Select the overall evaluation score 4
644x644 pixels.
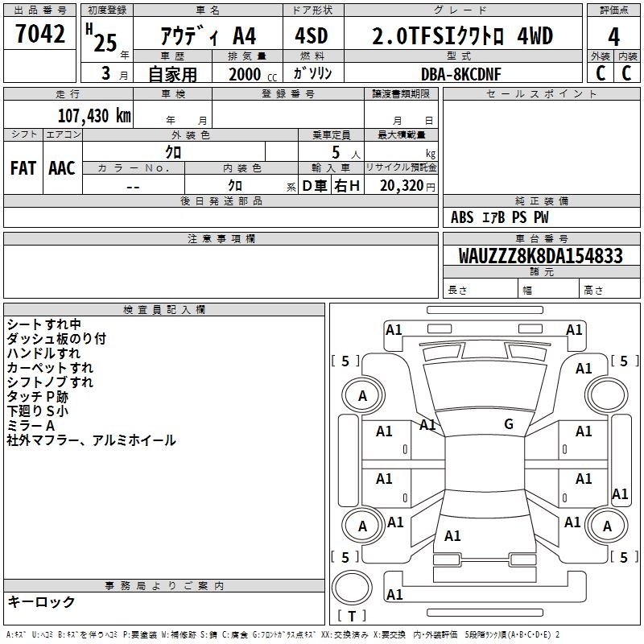point(613,37)
